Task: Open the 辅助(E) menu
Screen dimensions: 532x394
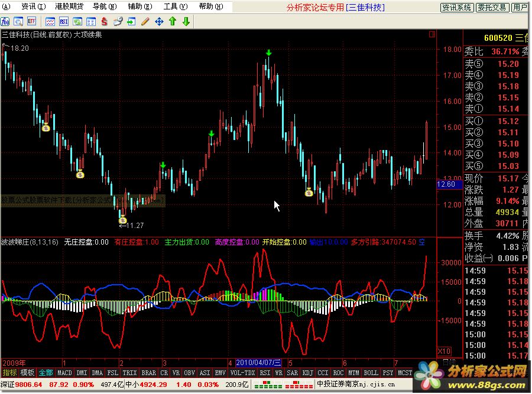Action: click(140, 6)
